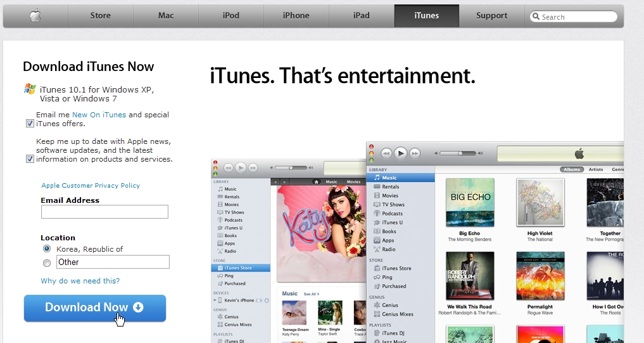Image resolution: width=644 pixels, height=343 pixels.
Task: Open the iPod navigation tab
Action: coord(231,16)
